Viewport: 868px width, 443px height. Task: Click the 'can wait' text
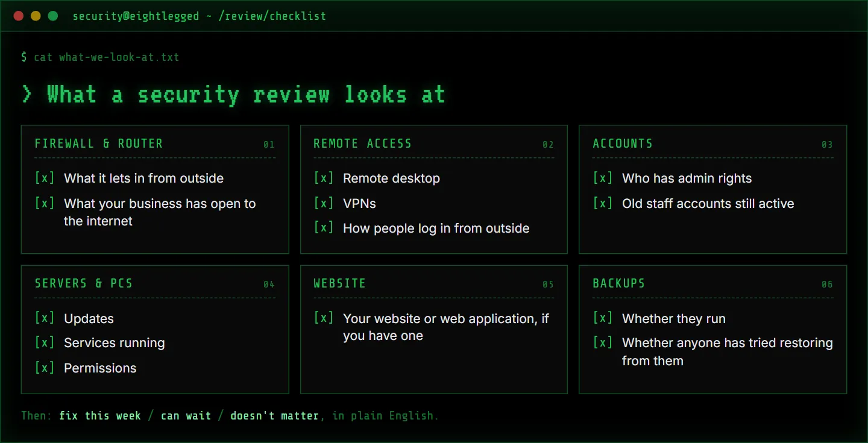(186, 416)
